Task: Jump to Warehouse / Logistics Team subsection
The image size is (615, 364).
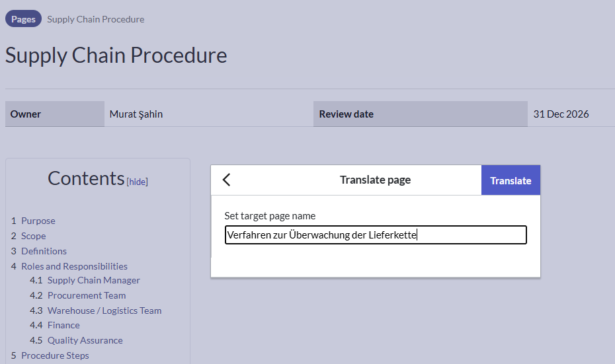Action: click(104, 310)
